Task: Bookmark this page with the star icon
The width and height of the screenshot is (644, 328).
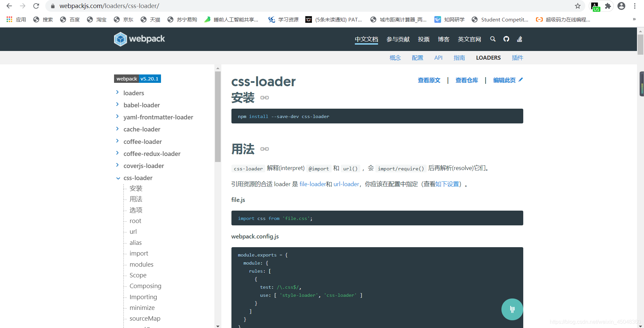Action: coord(578,6)
